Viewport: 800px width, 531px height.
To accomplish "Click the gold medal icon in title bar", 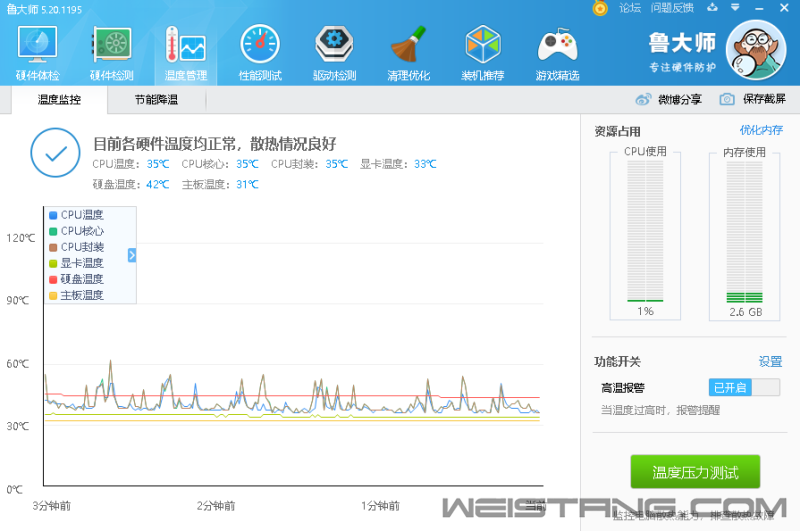I will [x=600, y=8].
